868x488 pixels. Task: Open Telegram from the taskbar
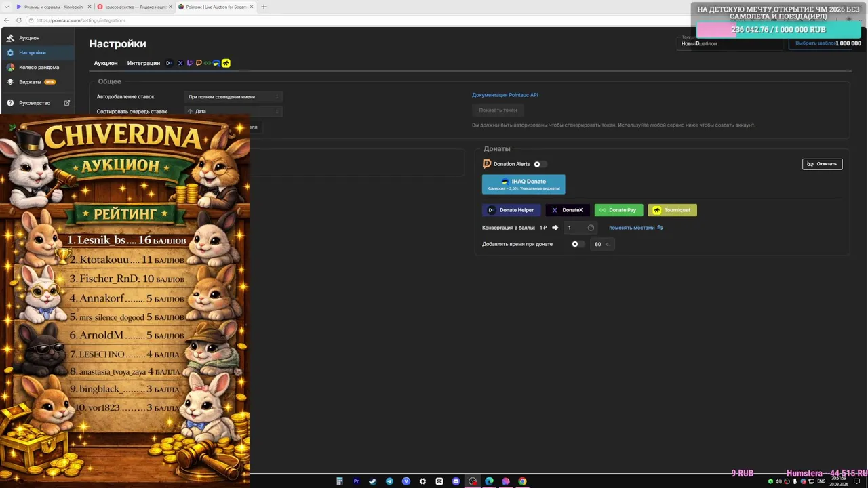click(389, 481)
